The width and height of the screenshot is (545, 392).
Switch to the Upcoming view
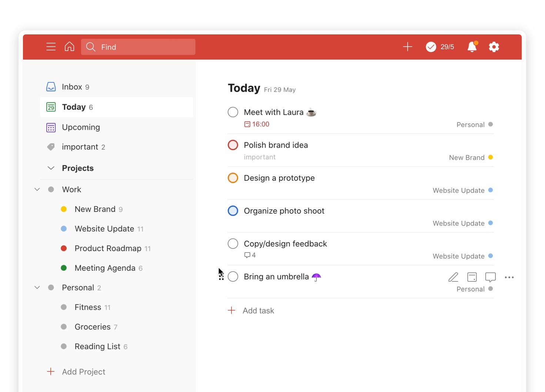(81, 127)
